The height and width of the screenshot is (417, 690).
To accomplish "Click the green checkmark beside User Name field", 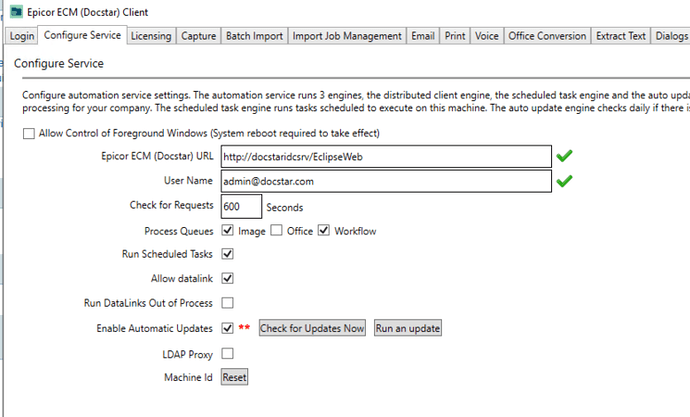I will coord(564,181).
